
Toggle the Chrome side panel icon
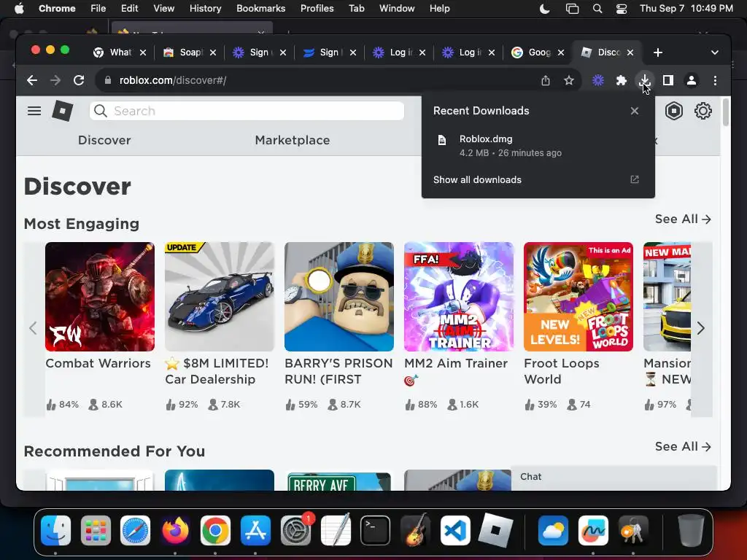pos(668,80)
